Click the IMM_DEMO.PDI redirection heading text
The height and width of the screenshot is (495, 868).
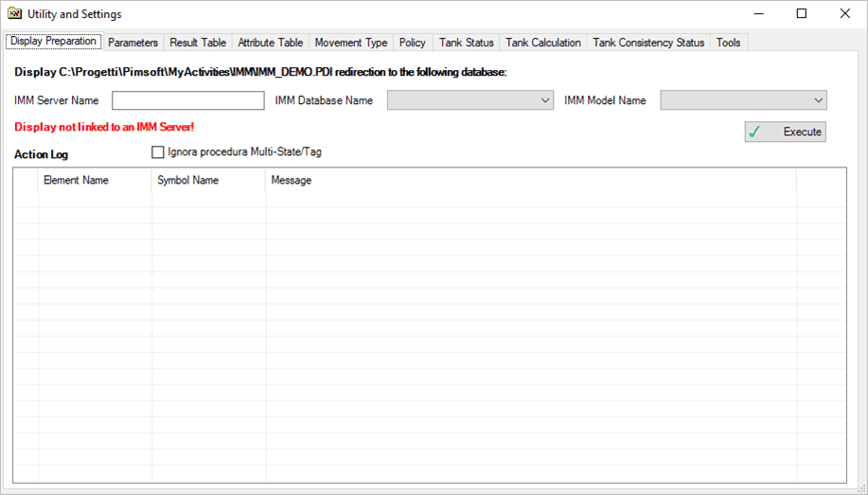(260, 72)
